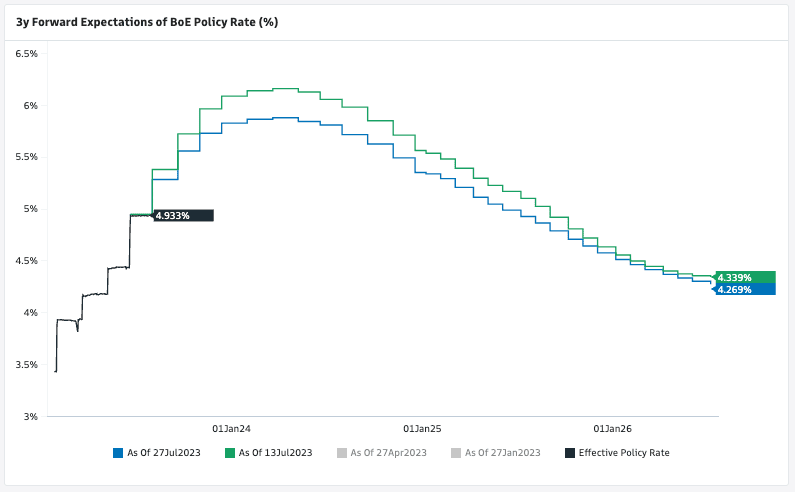Click the 3% y-axis label
The image size is (795, 492).
tap(31, 416)
